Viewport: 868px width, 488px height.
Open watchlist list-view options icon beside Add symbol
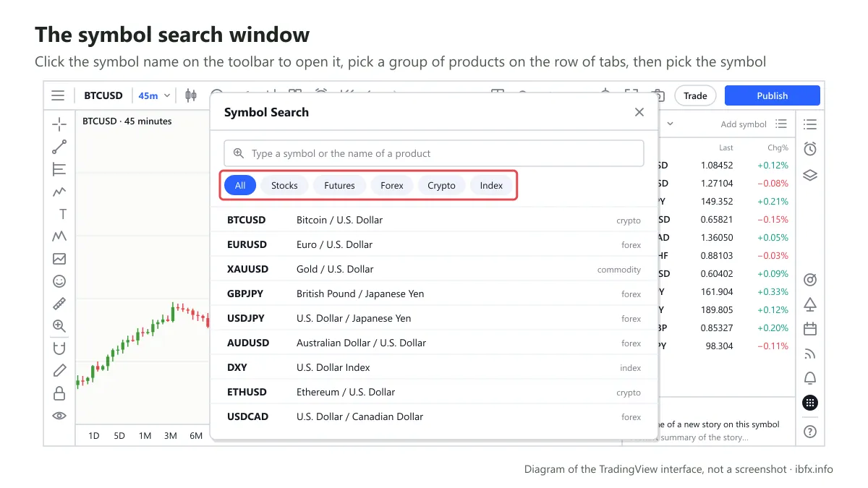(781, 124)
